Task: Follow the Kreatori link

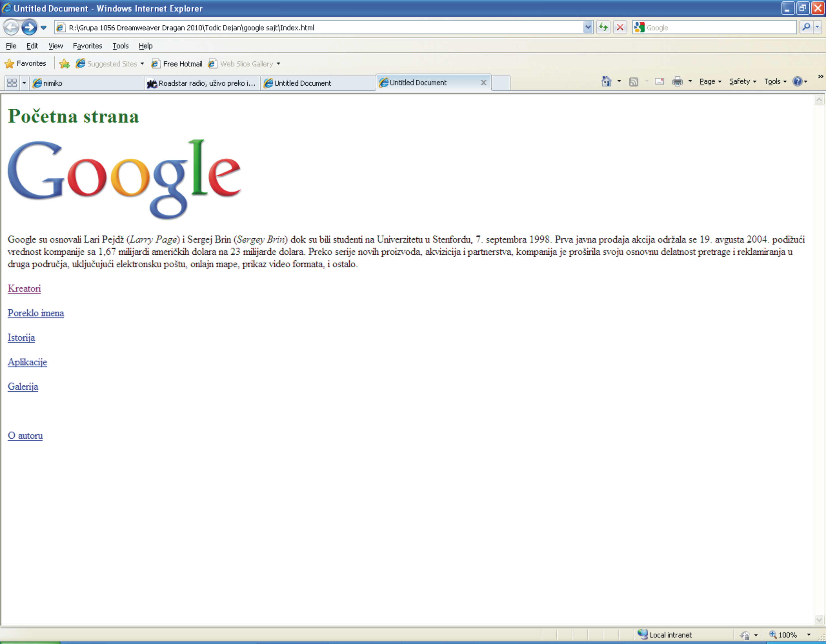Action: [x=24, y=289]
